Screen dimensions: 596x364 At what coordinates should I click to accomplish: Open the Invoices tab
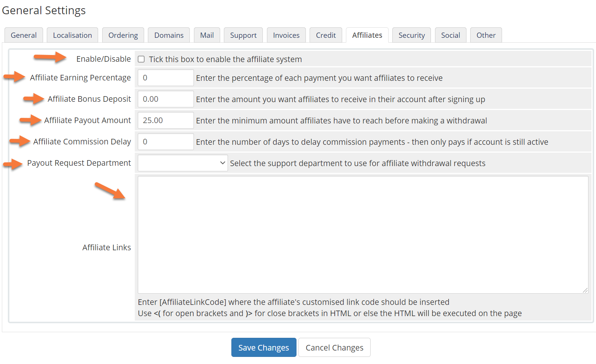tap(286, 35)
